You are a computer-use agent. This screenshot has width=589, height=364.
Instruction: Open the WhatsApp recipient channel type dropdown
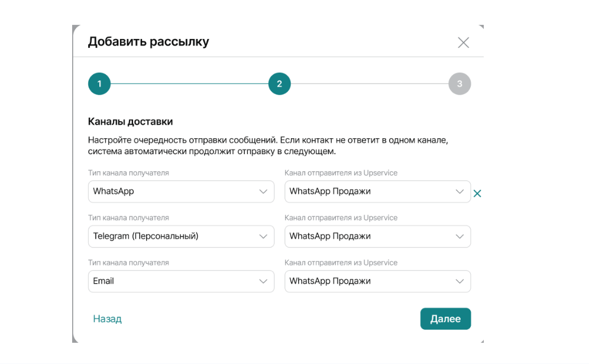181,191
